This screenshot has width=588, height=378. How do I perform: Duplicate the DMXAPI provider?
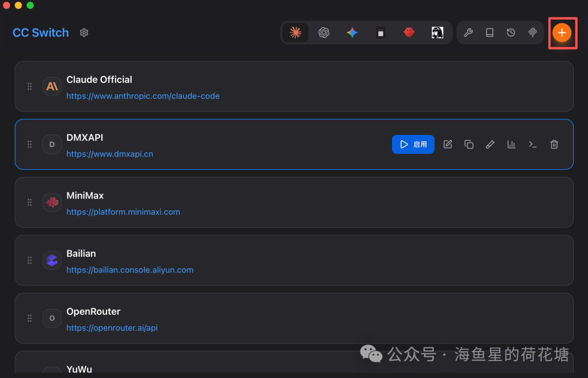click(x=469, y=144)
